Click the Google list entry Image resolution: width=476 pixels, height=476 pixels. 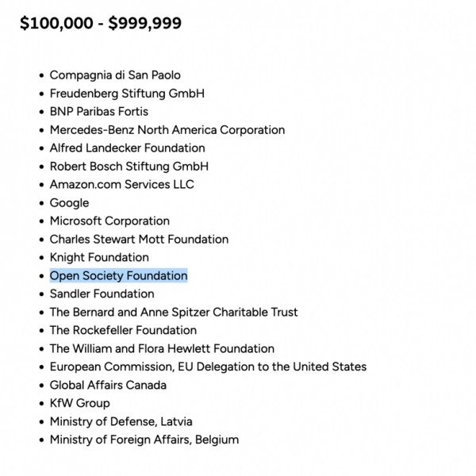(x=70, y=203)
